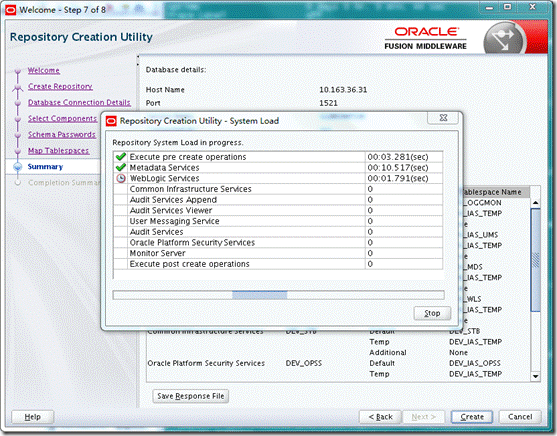
Task: Close the Repository Creation Utility main window
Action: (x=532, y=7)
